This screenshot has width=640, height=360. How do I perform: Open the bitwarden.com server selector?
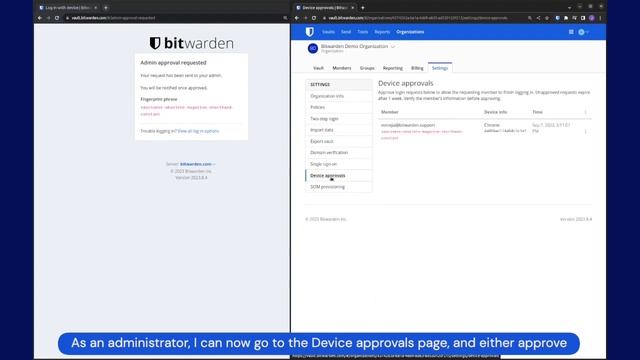[198, 164]
